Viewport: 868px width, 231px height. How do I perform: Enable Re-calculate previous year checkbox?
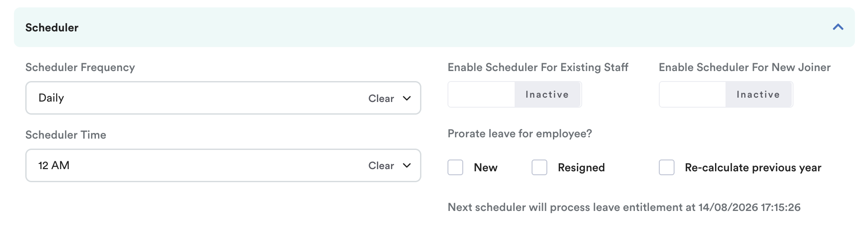[x=666, y=167]
